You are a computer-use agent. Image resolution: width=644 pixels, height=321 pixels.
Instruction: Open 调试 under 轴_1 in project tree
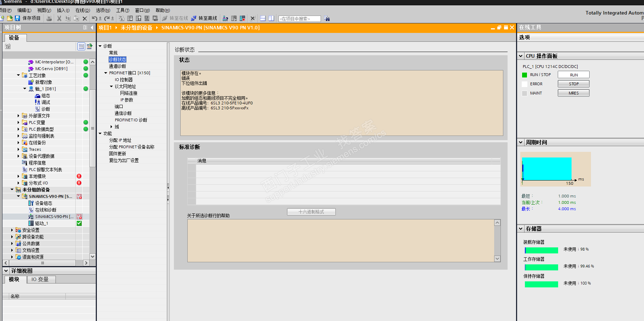[46, 102]
